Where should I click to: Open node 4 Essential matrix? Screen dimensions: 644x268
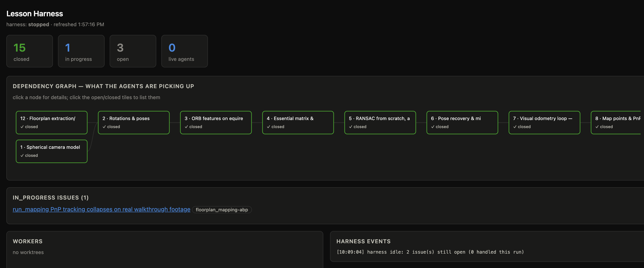(x=298, y=123)
